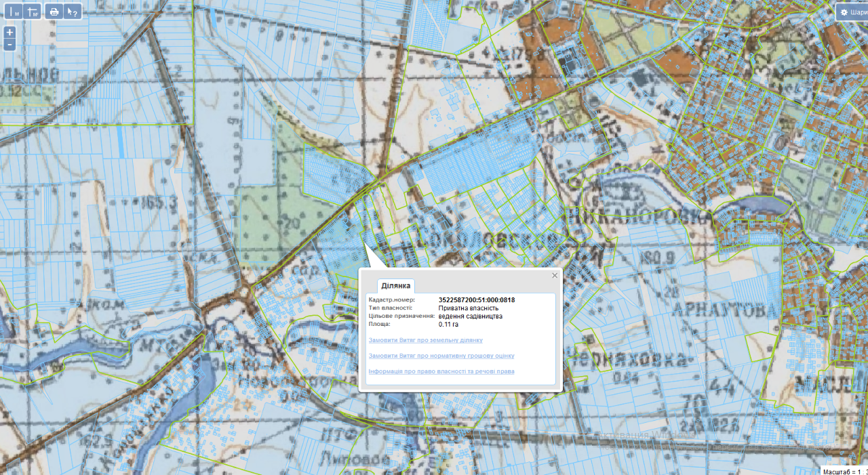Image resolution: width=868 pixels, height=475 pixels.
Task: Zoom in with the plus button
Action: pos(9,33)
